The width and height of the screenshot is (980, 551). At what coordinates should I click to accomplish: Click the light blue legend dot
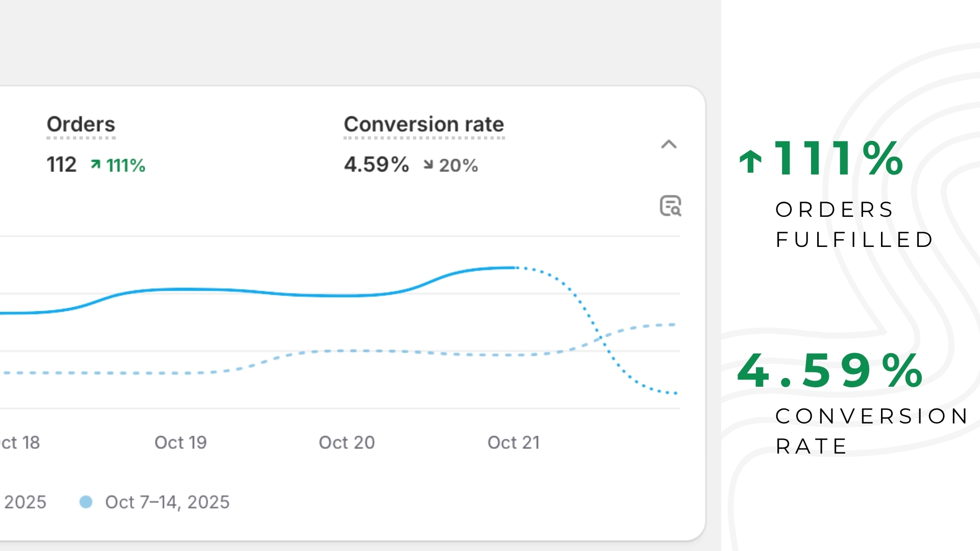point(86,502)
